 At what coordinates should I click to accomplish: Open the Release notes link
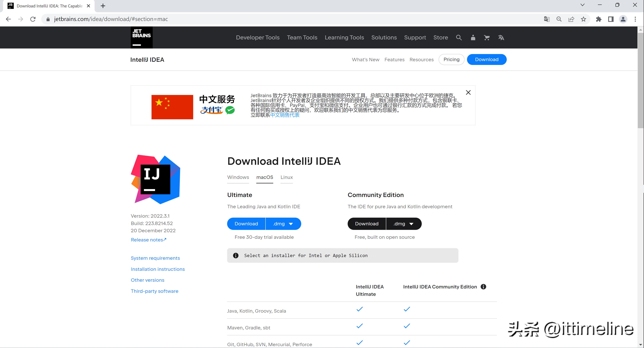click(149, 240)
